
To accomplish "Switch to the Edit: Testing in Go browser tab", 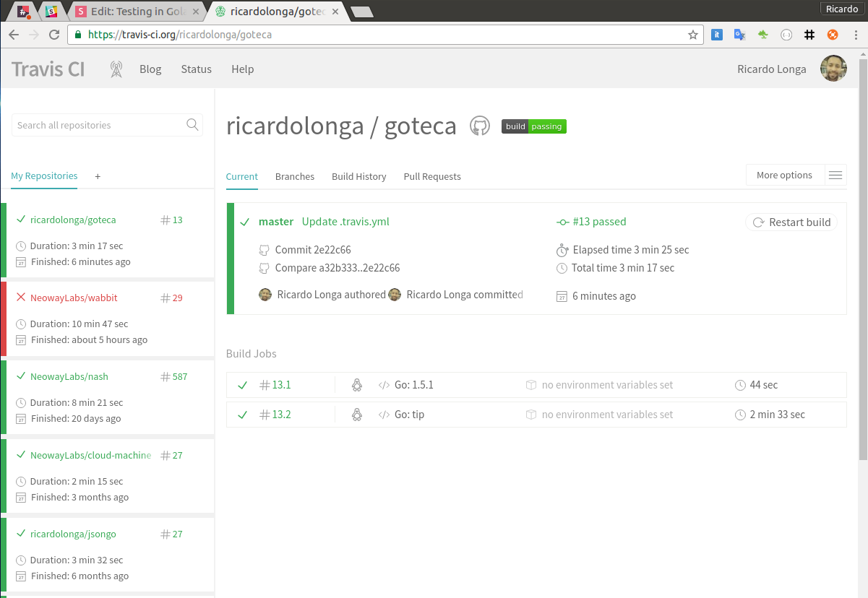I will 136,12.
